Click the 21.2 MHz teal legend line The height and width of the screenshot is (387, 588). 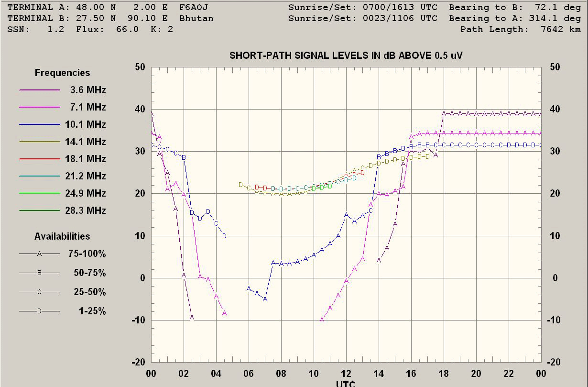click(40, 176)
